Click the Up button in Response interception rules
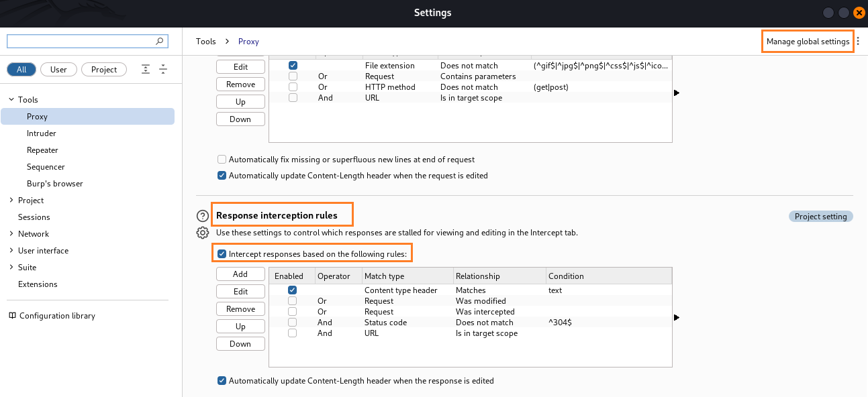Screen dimensions: 868x397 pos(240,327)
